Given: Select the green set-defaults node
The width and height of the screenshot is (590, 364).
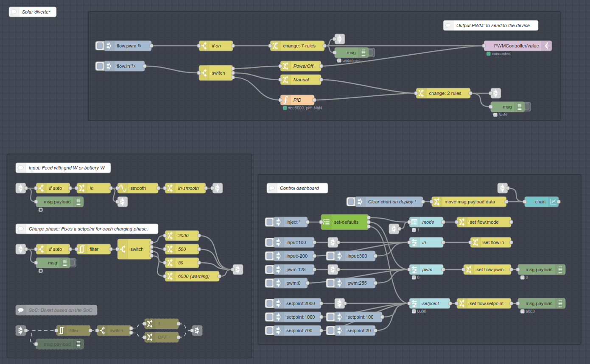Looking at the screenshot, I should click(x=345, y=222).
